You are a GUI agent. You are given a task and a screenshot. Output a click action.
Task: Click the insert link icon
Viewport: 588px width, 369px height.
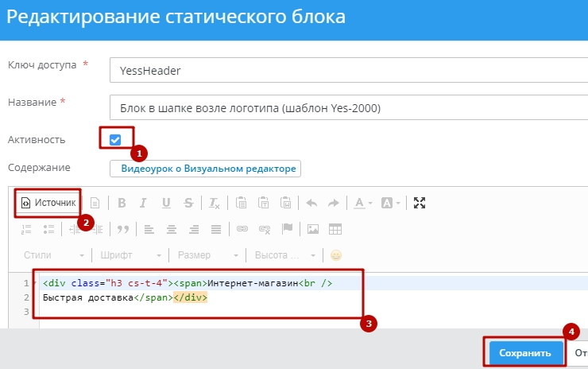pyautogui.click(x=242, y=229)
